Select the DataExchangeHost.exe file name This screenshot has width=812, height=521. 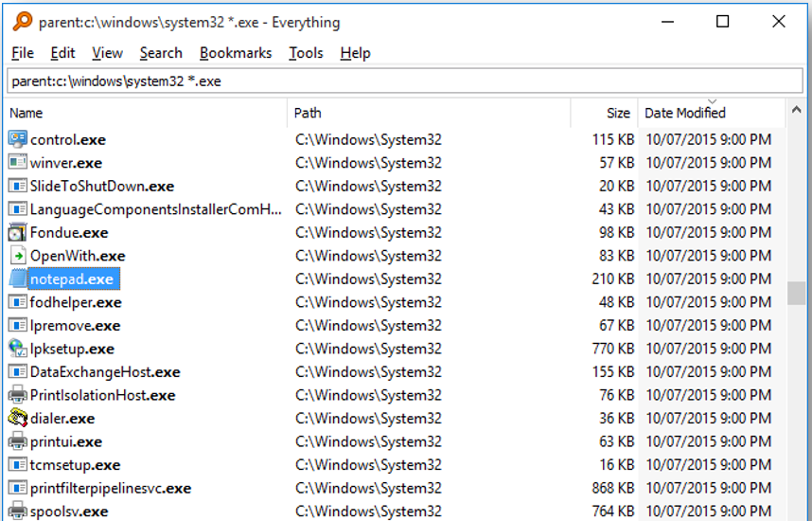coord(105,372)
